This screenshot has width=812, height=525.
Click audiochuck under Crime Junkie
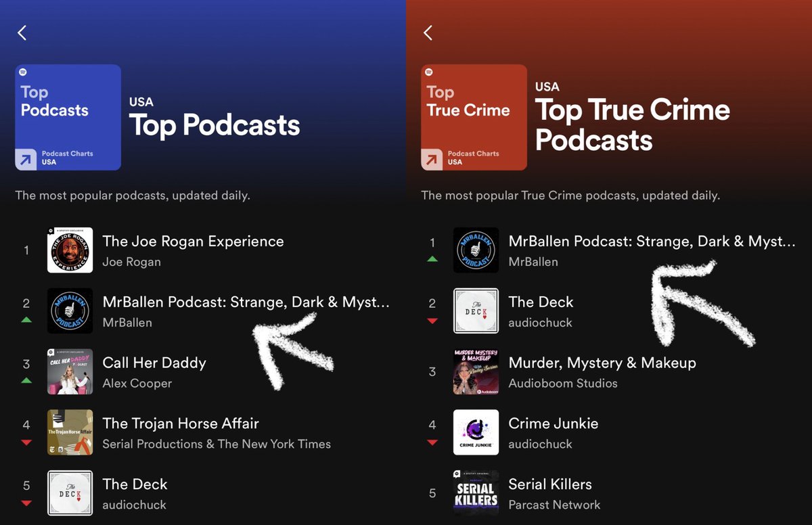[x=540, y=444]
